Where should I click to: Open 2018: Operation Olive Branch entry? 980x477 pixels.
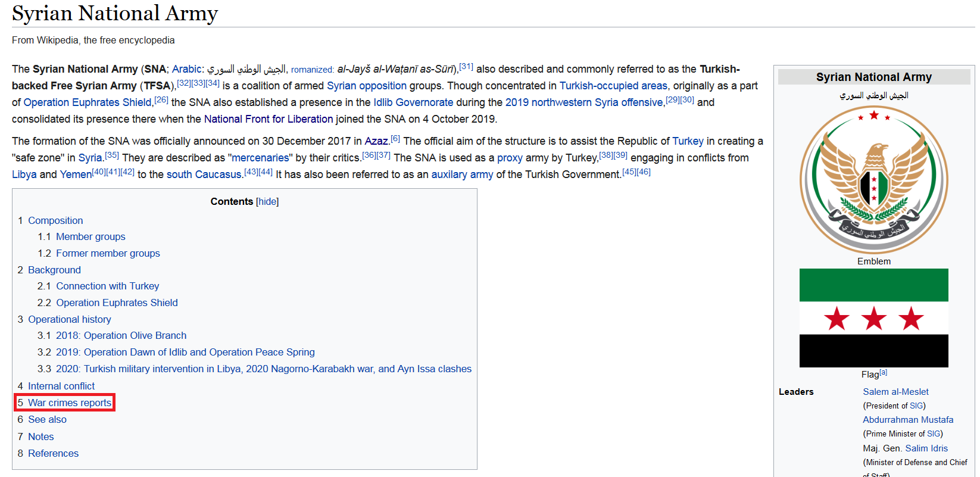tap(121, 335)
